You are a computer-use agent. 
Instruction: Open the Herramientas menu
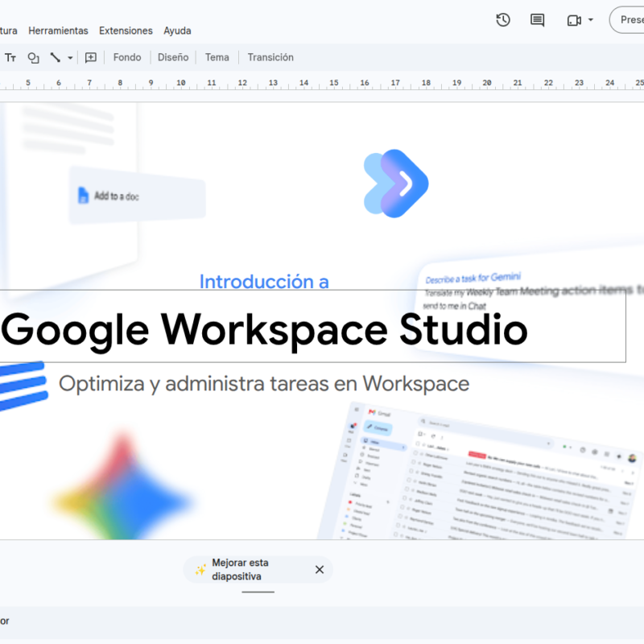(58, 31)
